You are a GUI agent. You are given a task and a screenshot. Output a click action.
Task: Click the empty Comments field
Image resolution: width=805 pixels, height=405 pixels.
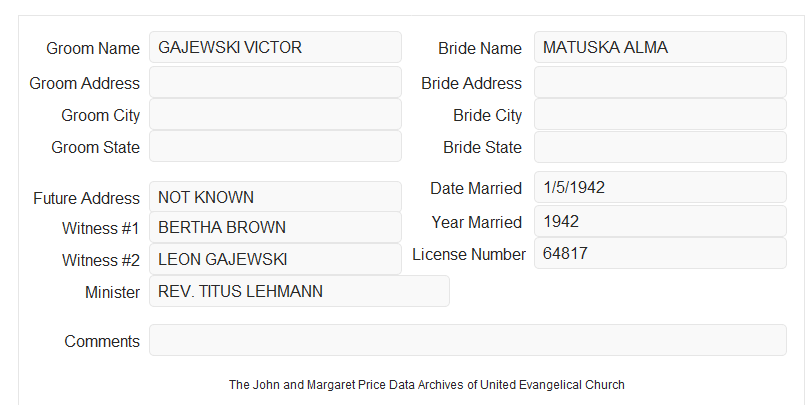click(x=468, y=340)
